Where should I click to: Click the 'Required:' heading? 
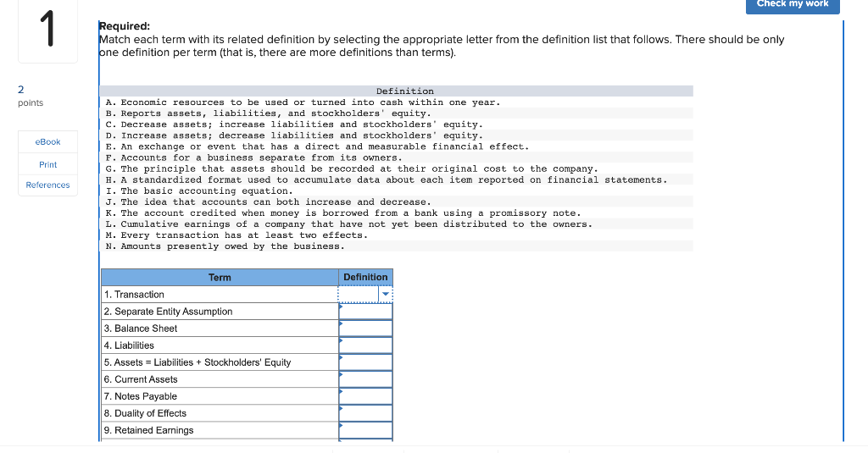125,26
